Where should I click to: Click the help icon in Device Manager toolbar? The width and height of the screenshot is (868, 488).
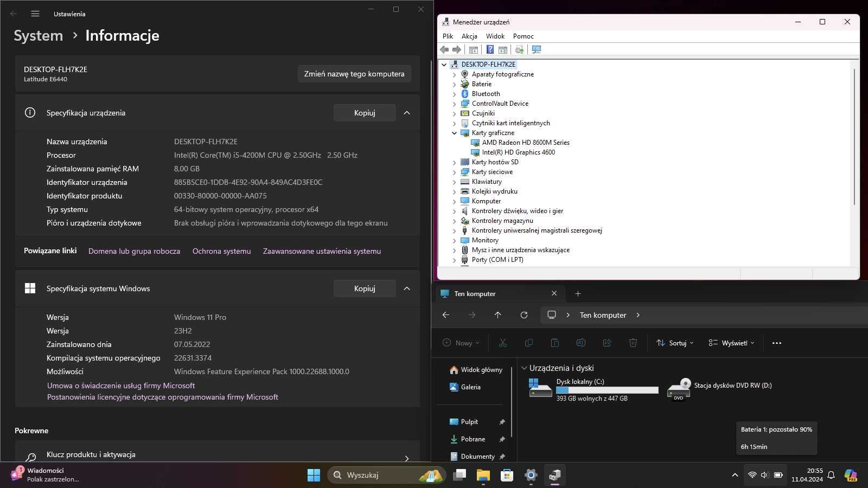pyautogui.click(x=490, y=50)
